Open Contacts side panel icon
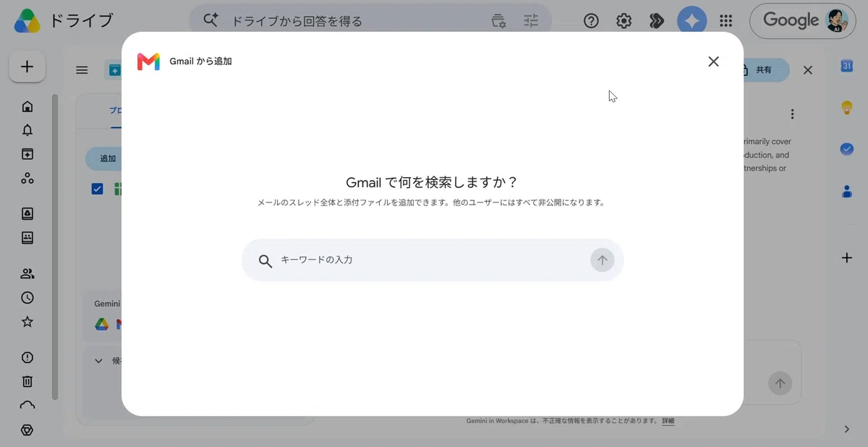Screen dimensions: 868x447 pyautogui.click(x=847, y=191)
